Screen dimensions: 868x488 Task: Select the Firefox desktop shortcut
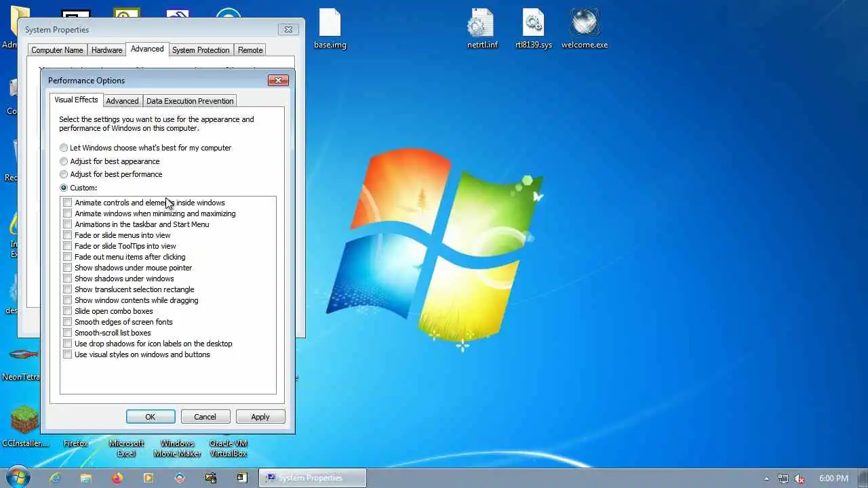[75, 443]
